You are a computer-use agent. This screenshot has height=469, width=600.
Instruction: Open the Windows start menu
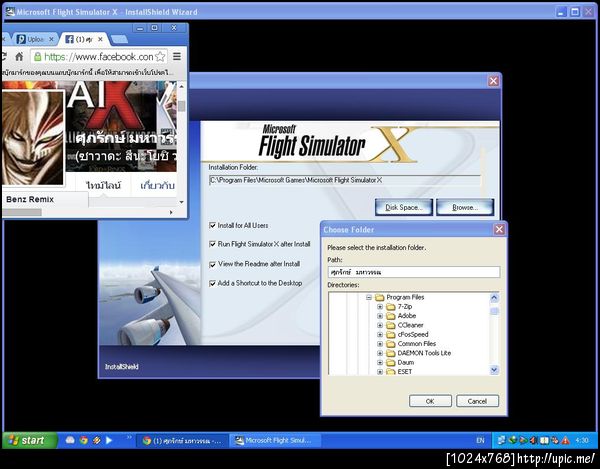pos(30,440)
